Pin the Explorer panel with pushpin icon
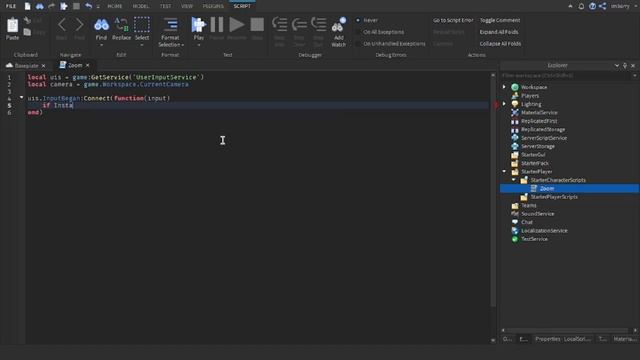This screenshot has width=640, height=360. (625, 65)
